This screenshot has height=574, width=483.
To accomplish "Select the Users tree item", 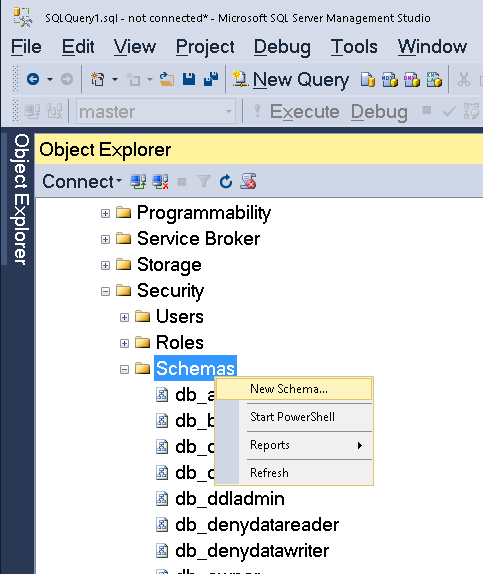I will [x=179, y=317].
